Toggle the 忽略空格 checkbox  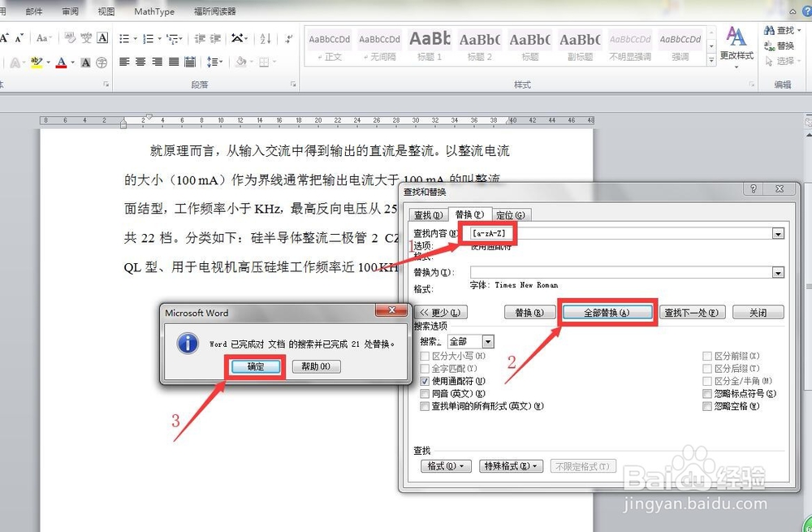pyautogui.click(x=707, y=406)
